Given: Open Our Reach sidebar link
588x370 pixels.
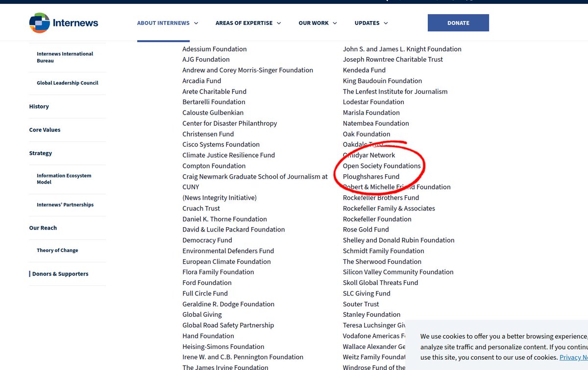Looking at the screenshot, I should 43,228.
